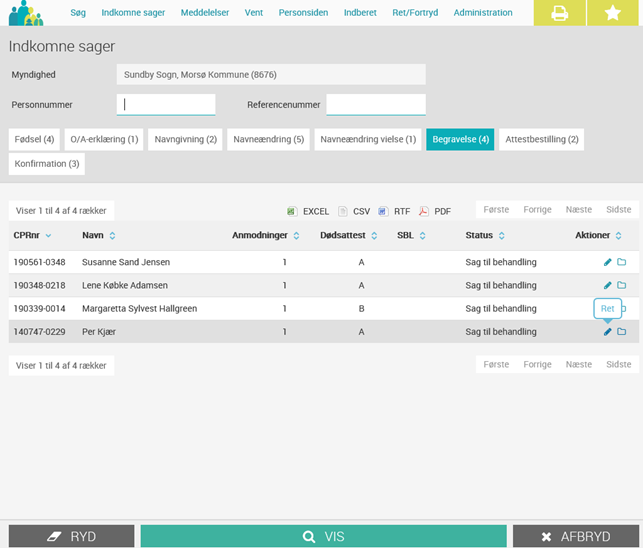The image size is (643, 548).
Task: Click Lene Købke Adamsen name
Action: 125,285
